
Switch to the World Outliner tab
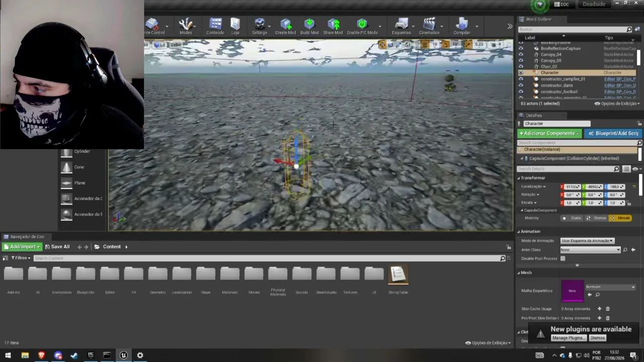click(538, 19)
